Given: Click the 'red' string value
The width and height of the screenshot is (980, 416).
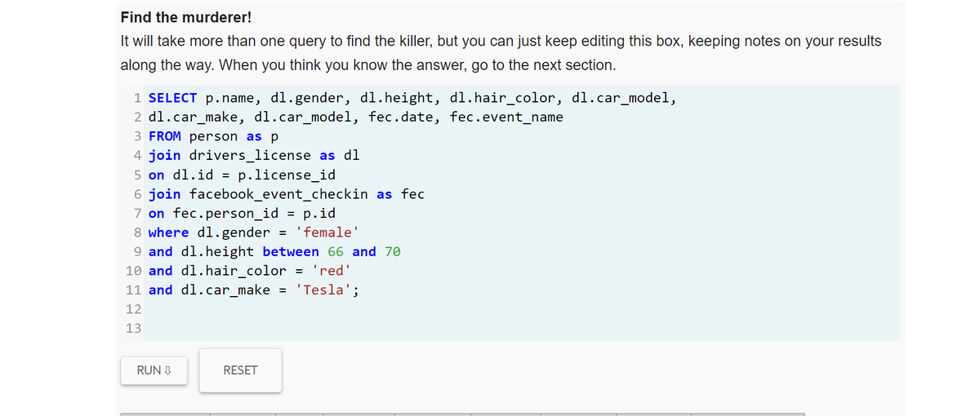Looking at the screenshot, I should pos(332,271).
